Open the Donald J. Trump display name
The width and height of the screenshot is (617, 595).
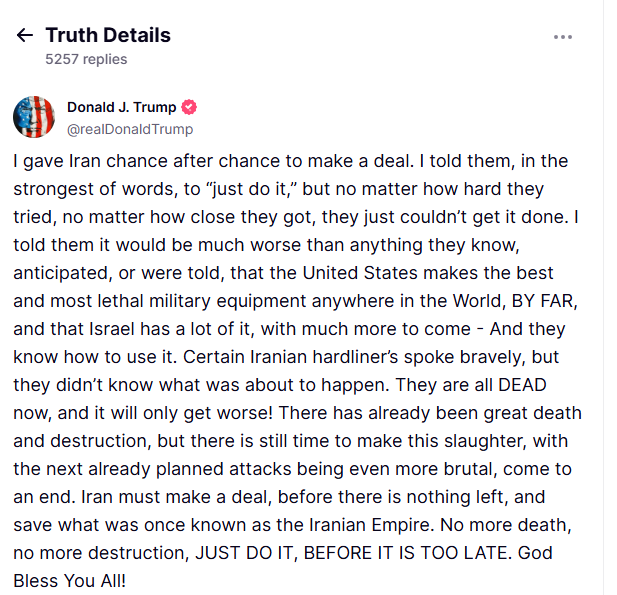click(x=122, y=107)
